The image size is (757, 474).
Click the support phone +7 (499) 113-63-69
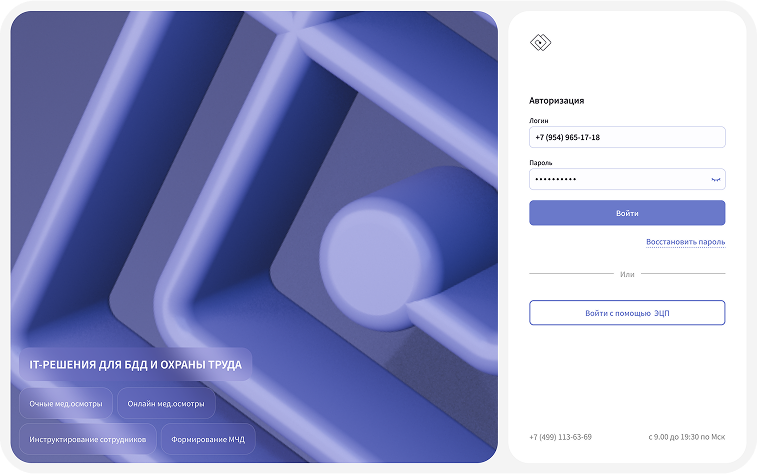pos(560,437)
